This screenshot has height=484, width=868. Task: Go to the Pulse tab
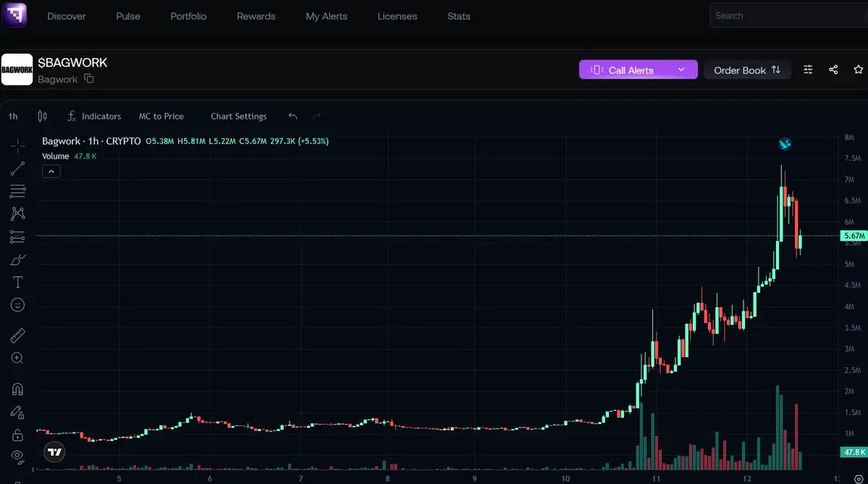pyautogui.click(x=128, y=16)
